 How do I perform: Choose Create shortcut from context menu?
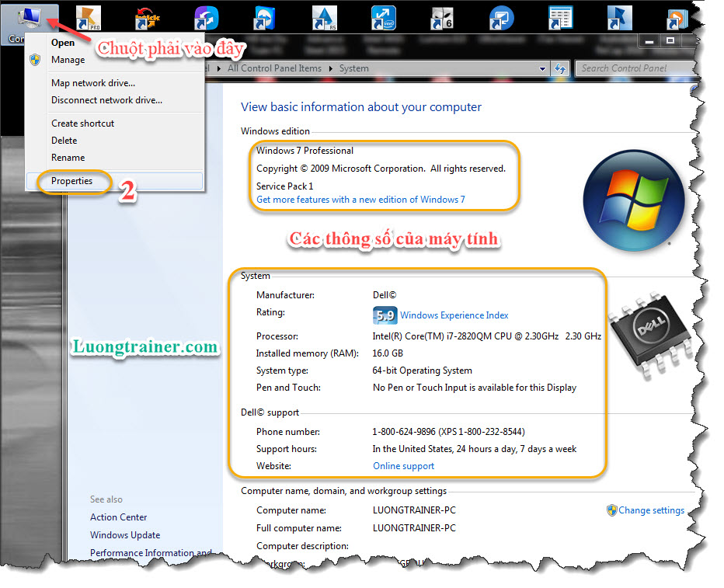[x=82, y=124]
